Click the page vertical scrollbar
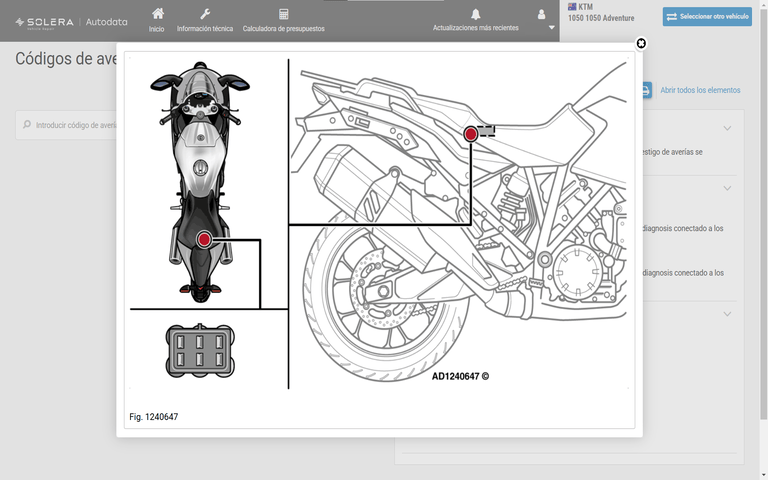Image resolution: width=768 pixels, height=480 pixels. (x=763, y=240)
